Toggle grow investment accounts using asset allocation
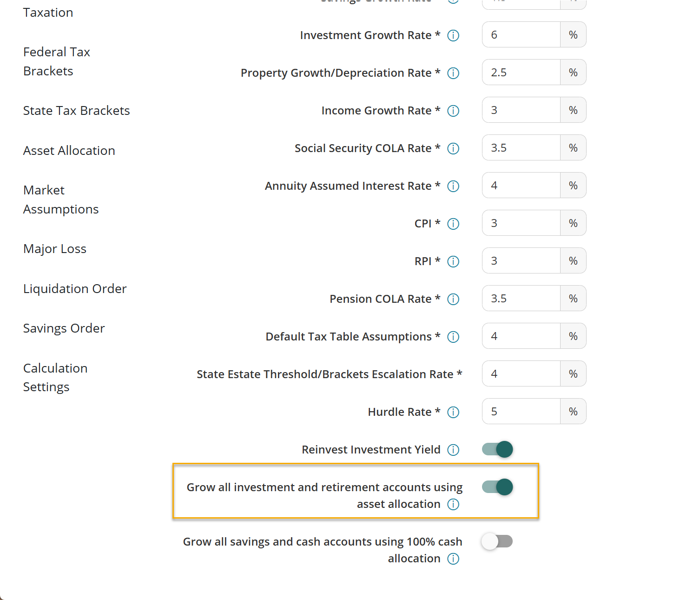The height and width of the screenshot is (600, 700). (497, 487)
